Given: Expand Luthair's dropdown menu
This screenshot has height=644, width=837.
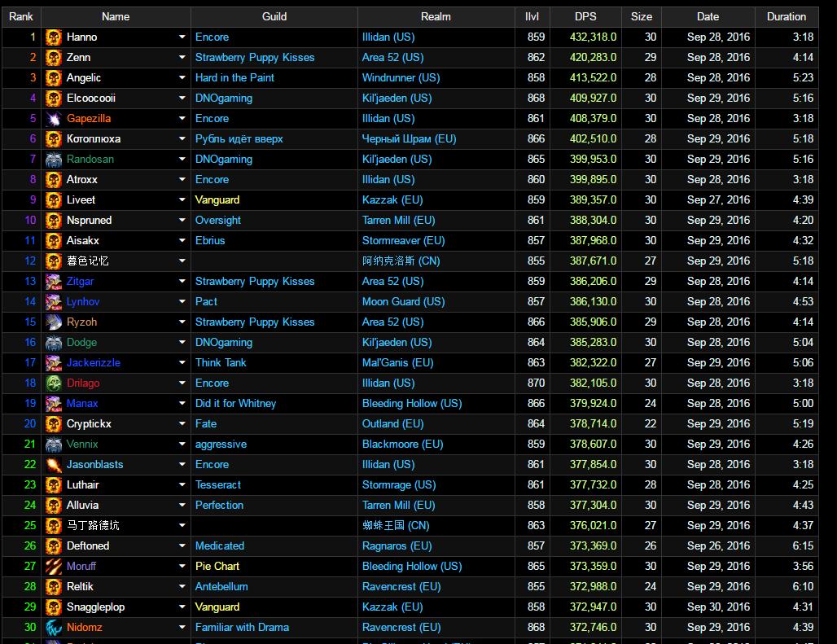Looking at the screenshot, I should [x=182, y=485].
